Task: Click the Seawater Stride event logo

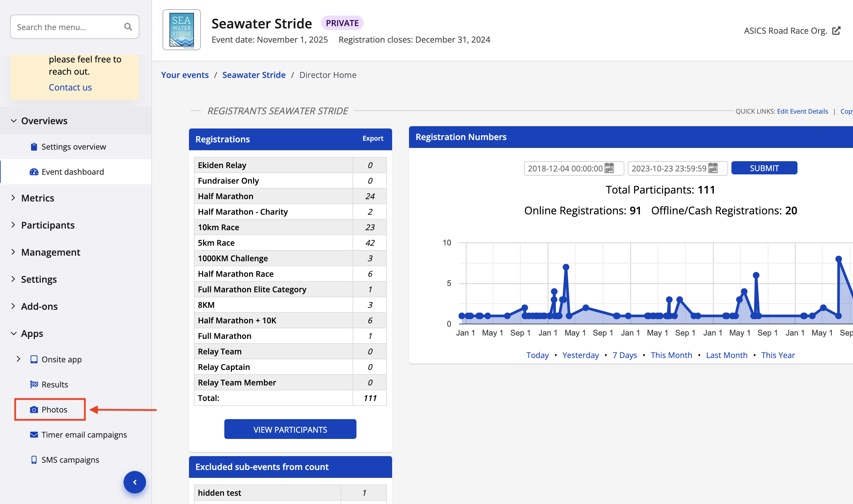Action: click(x=181, y=30)
